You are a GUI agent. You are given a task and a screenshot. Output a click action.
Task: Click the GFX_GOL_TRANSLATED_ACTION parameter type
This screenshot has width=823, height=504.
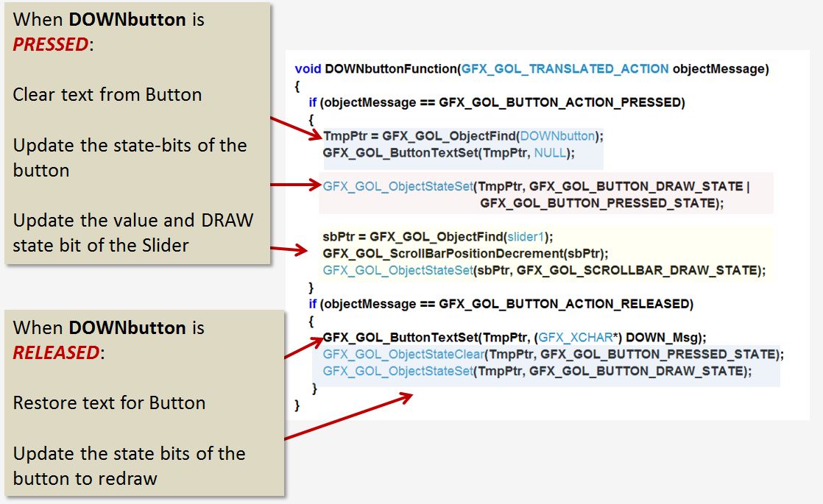click(x=565, y=68)
